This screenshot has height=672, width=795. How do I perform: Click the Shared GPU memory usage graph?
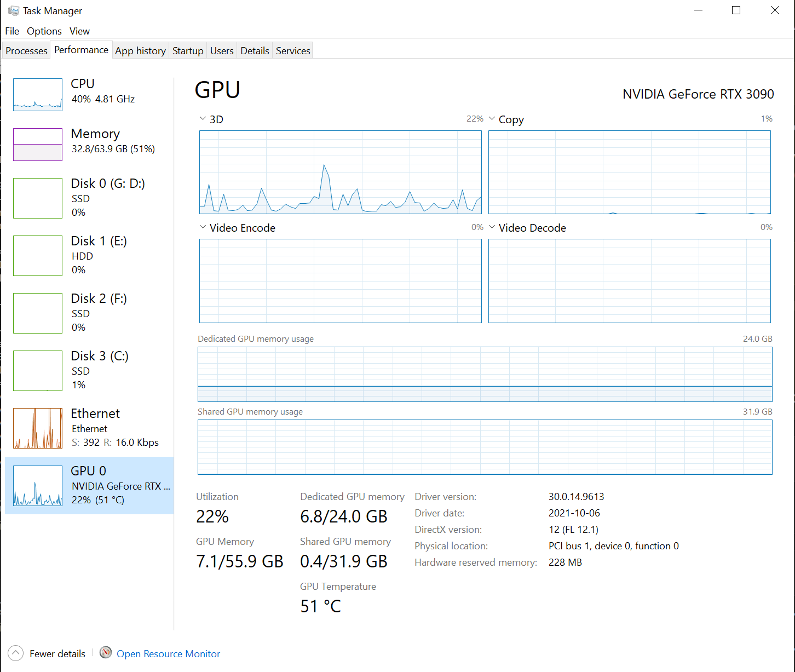(x=485, y=447)
